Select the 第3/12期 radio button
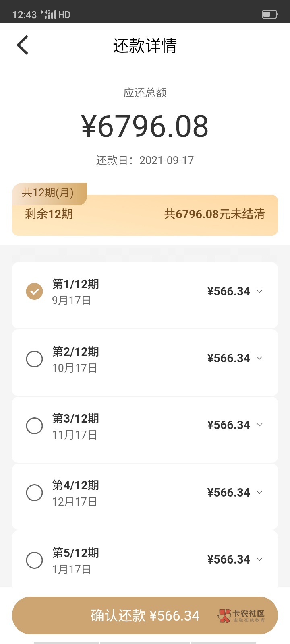 coord(35,425)
